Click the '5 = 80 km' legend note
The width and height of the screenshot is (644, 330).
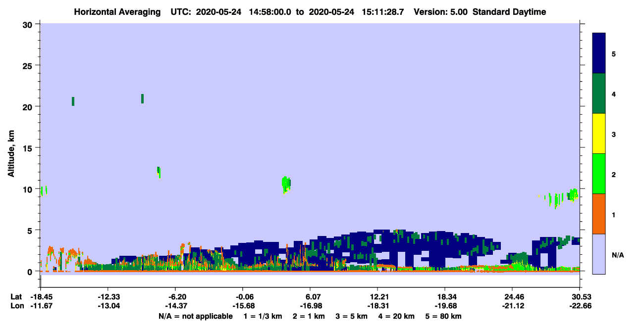[444, 316]
